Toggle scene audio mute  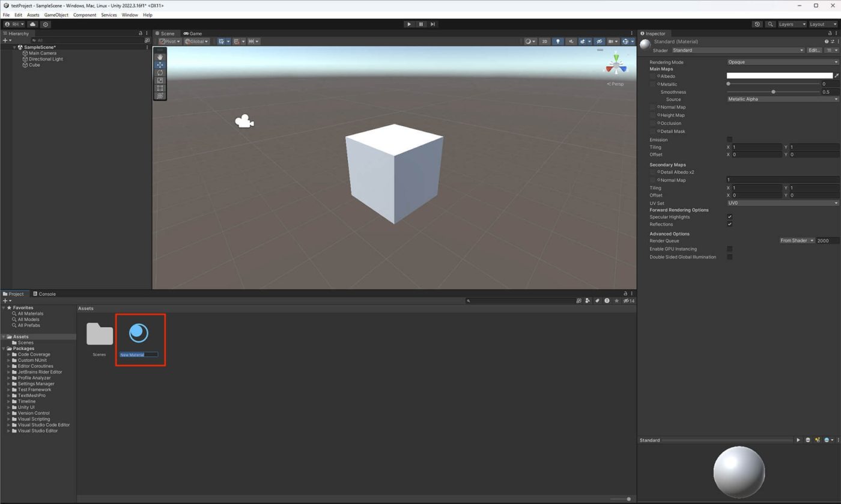[x=571, y=41]
